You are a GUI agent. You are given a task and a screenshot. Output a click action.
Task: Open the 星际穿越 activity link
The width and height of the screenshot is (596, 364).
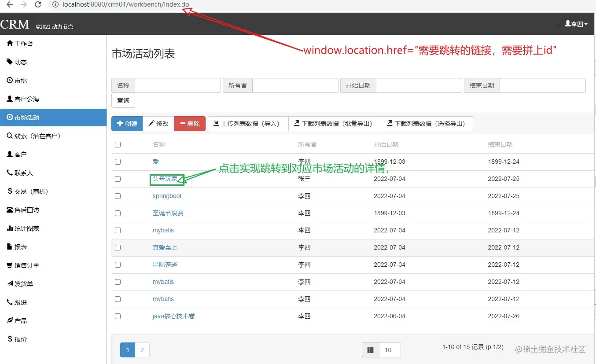click(x=165, y=265)
